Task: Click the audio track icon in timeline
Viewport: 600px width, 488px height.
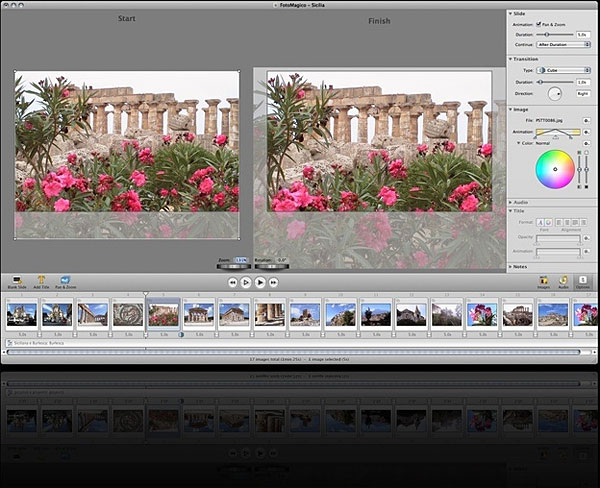Action: pyautogui.click(x=10, y=343)
